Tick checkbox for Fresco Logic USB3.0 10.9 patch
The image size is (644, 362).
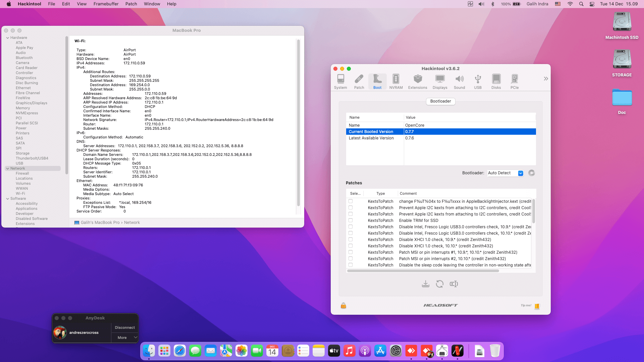(351, 227)
